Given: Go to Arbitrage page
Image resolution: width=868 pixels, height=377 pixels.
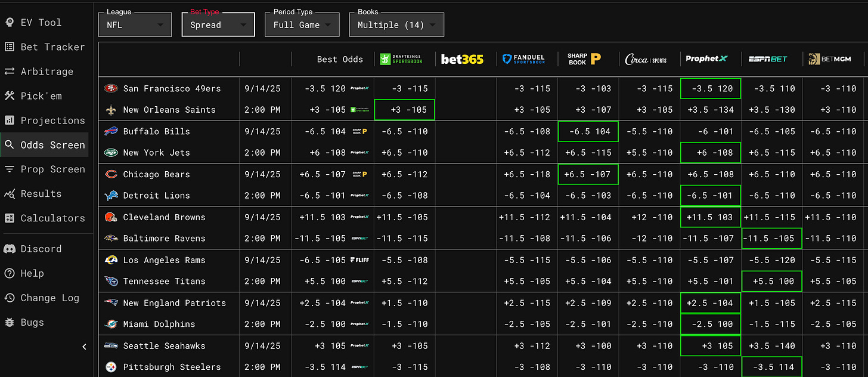Looking at the screenshot, I should (46, 71).
